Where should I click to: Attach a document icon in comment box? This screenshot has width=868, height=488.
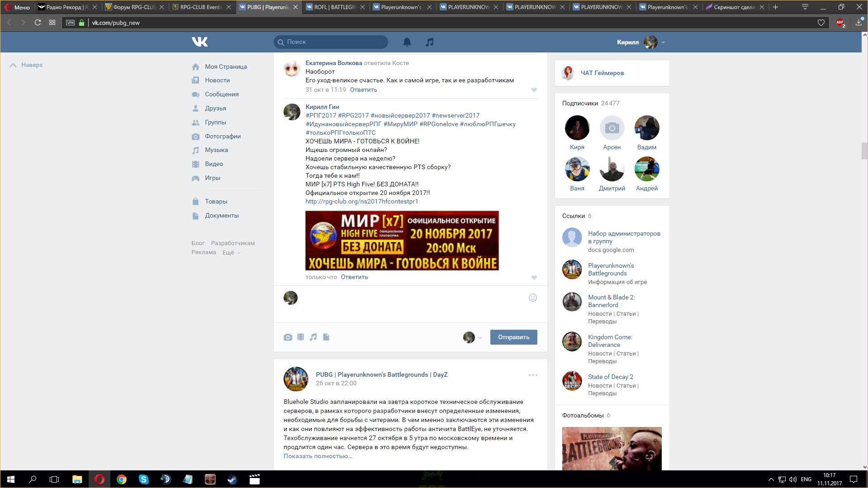pyautogui.click(x=326, y=337)
